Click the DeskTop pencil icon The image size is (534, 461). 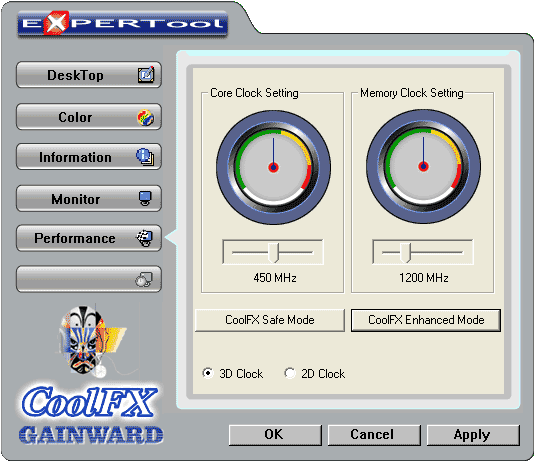click(146, 75)
